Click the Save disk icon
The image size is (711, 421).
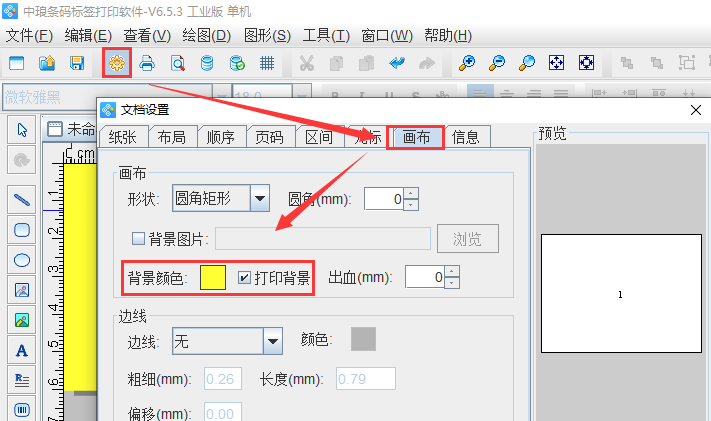(77, 63)
